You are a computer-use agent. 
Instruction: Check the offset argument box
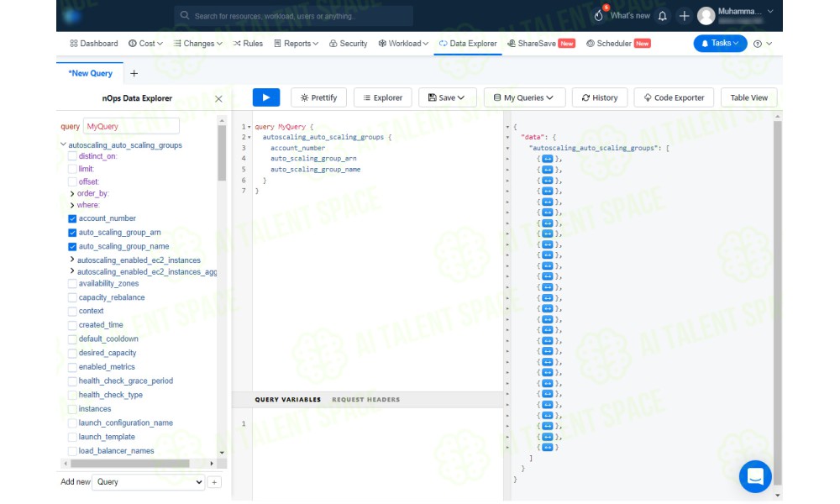72,181
